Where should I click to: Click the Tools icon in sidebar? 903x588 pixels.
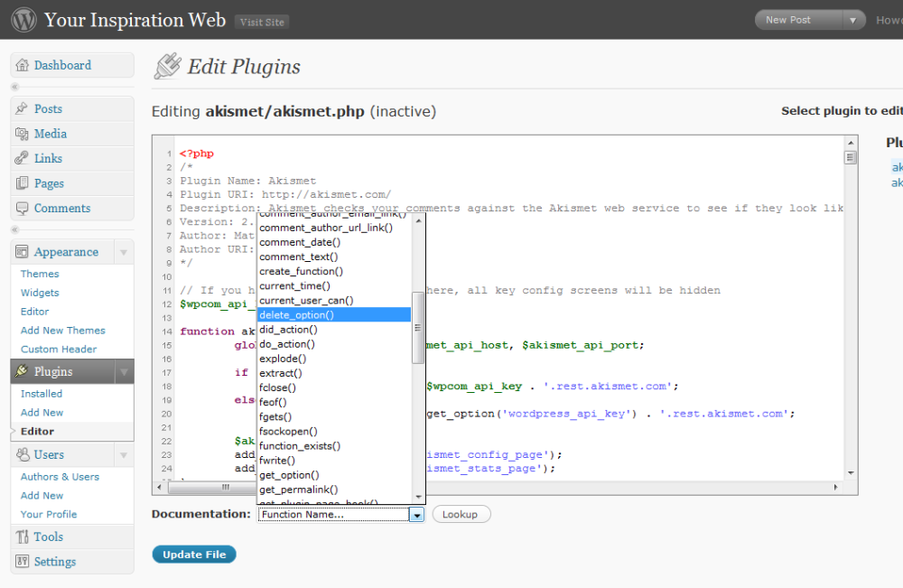[22, 537]
